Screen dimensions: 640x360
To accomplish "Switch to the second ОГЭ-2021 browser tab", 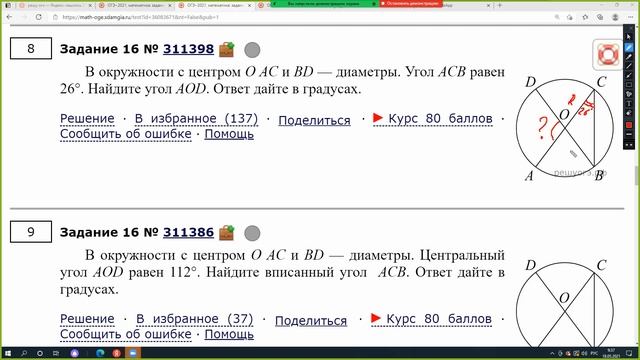I will [135, 5].
